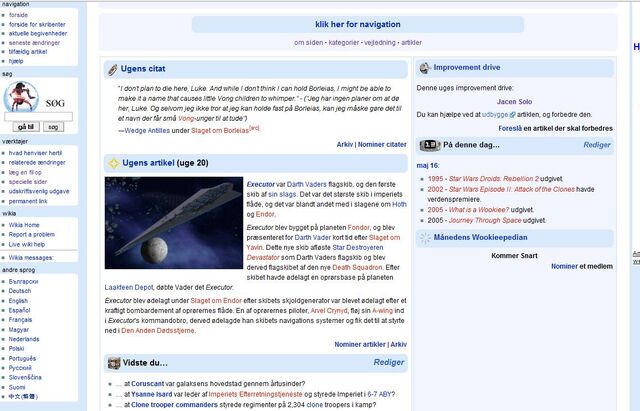
Task: Expand 'klik her for navigation' bar
Action: 358,24
